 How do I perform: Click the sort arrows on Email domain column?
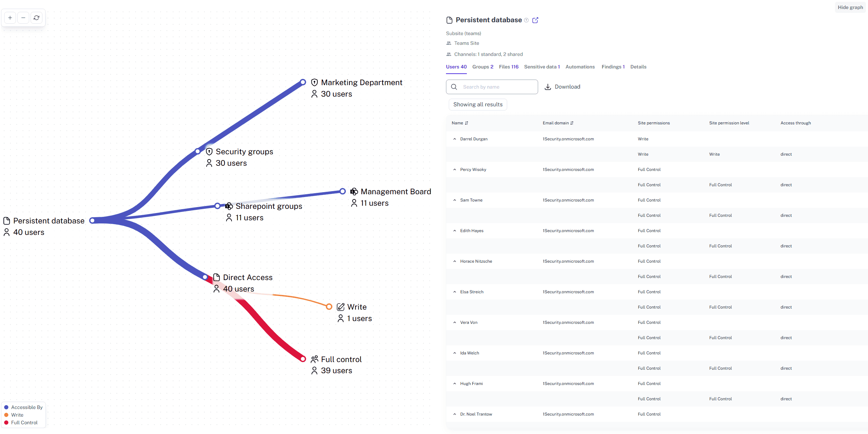click(x=573, y=123)
